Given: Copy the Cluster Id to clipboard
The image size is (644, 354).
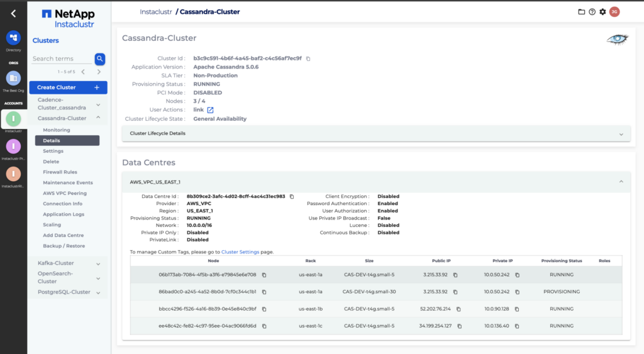Looking at the screenshot, I should coord(308,58).
